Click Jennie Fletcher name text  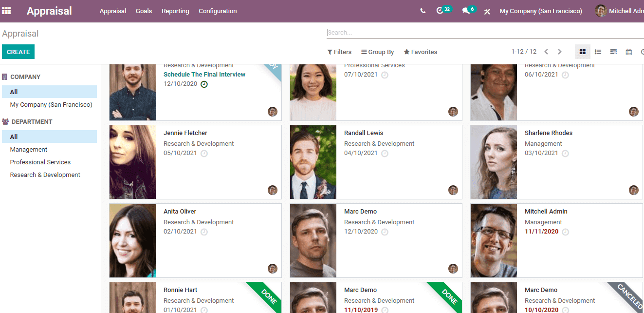[x=185, y=133]
